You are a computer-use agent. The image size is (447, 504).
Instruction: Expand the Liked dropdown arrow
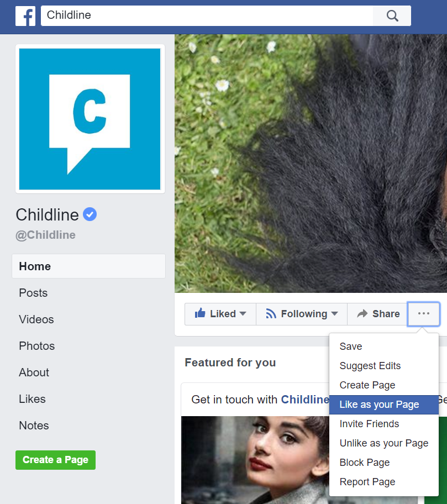click(x=243, y=314)
